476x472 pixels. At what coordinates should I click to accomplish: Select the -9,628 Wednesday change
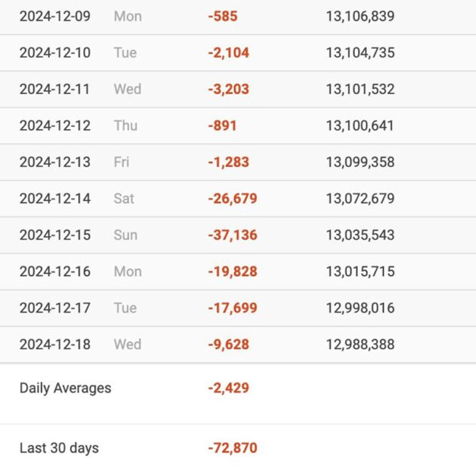click(228, 344)
